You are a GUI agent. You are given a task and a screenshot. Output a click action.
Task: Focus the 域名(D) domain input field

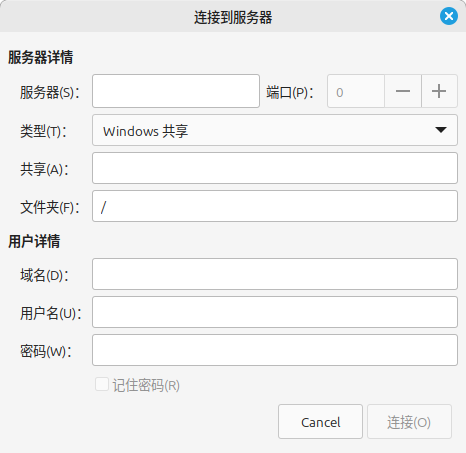[275, 274]
